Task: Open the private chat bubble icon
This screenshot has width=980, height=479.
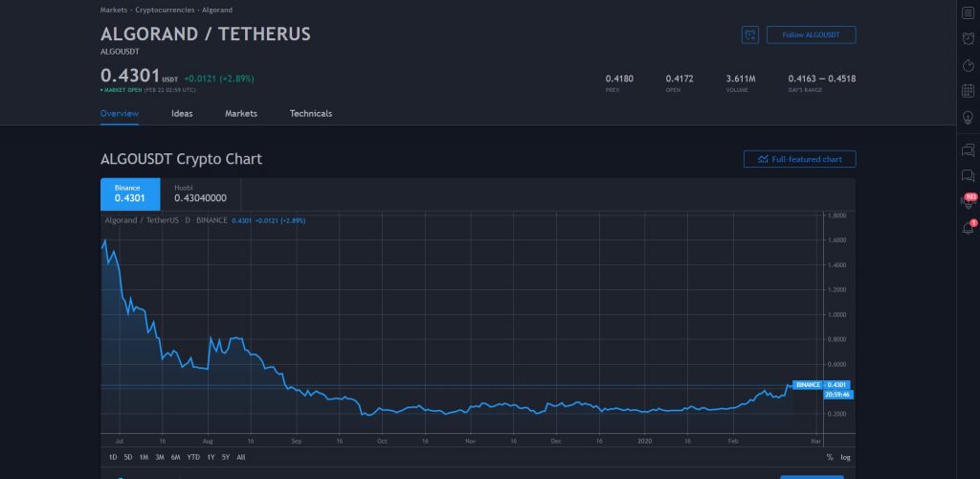Action: [x=968, y=175]
